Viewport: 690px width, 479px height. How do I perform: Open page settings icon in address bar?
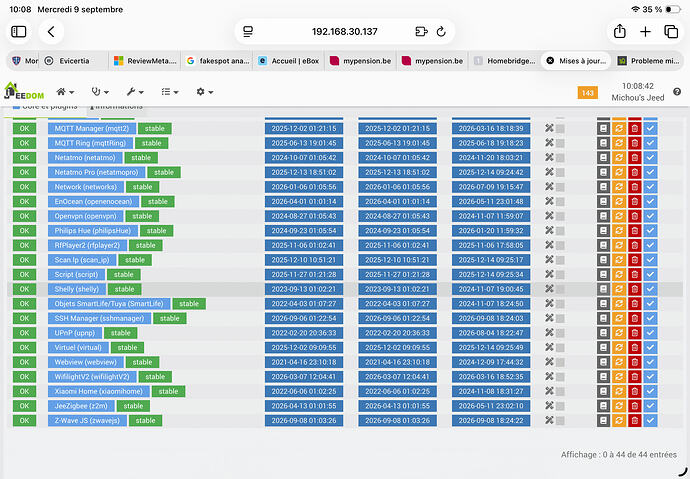click(248, 32)
